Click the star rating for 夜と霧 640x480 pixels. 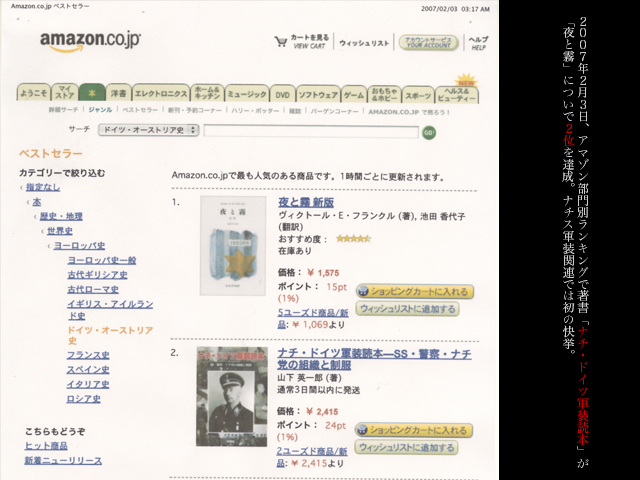pyautogui.click(x=353, y=239)
